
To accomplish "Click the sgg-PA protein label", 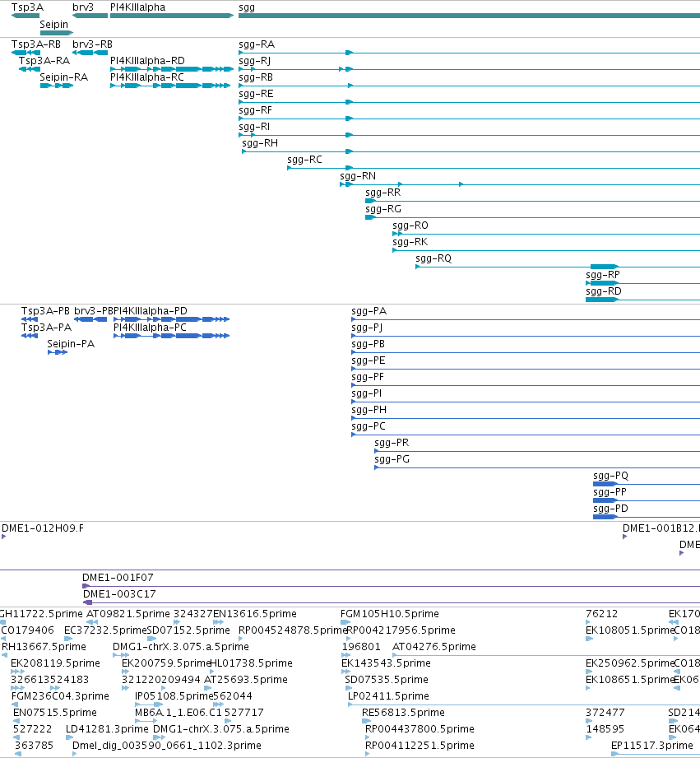I will pos(369,311).
